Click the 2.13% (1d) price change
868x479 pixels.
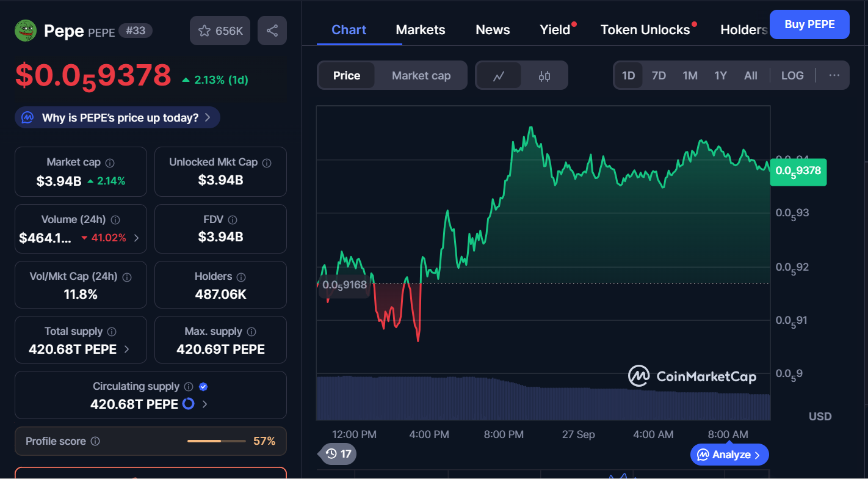(215, 79)
